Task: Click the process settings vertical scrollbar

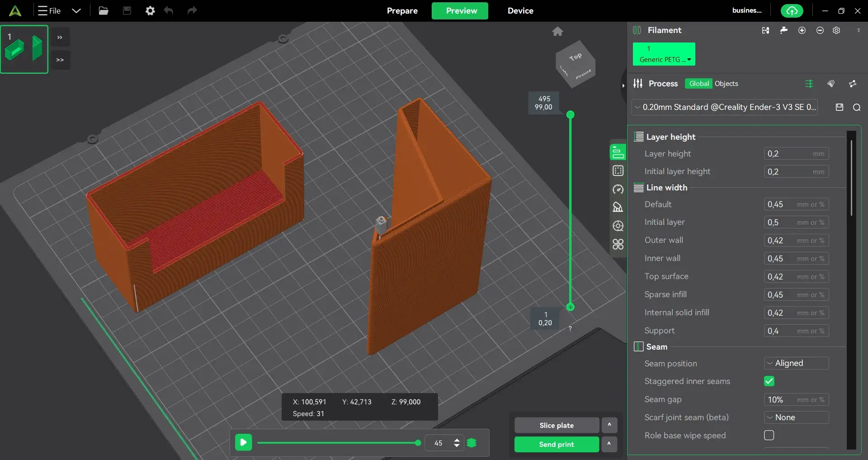Action: point(851,178)
